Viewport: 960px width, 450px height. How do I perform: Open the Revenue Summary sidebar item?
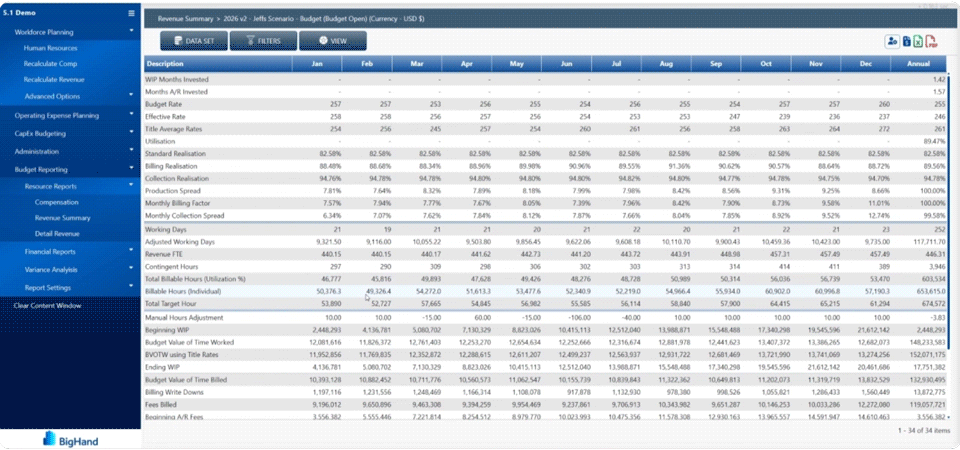pyautogui.click(x=62, y=218)
